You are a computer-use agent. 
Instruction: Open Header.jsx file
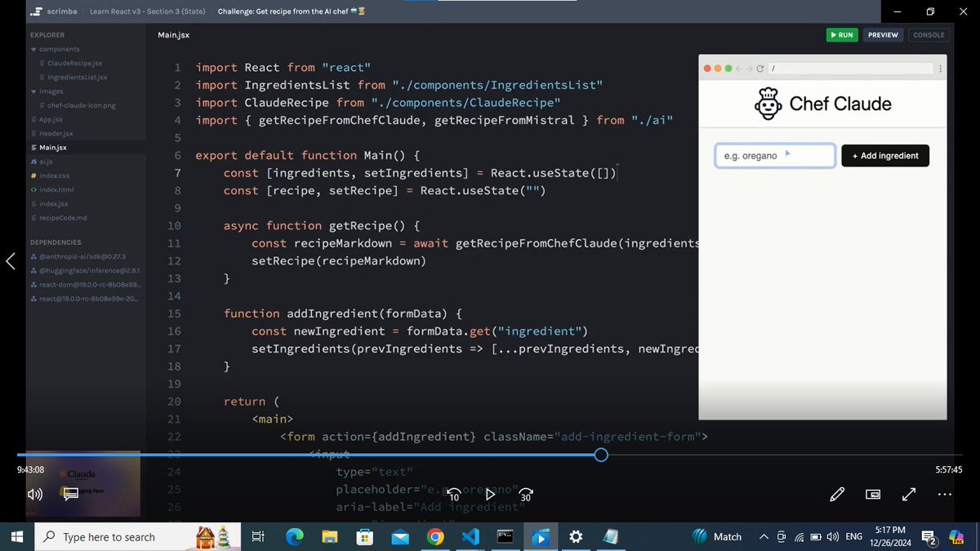(51, 133)
